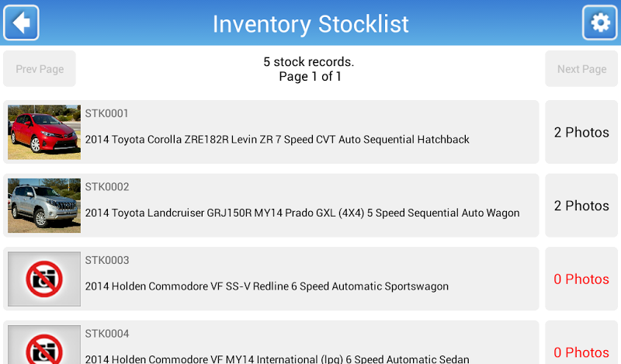Open 0 Photos for STK0004

point(581,352)
